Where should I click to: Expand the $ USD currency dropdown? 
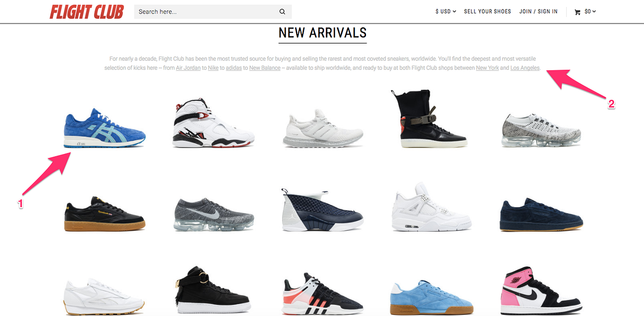(445, 11)
